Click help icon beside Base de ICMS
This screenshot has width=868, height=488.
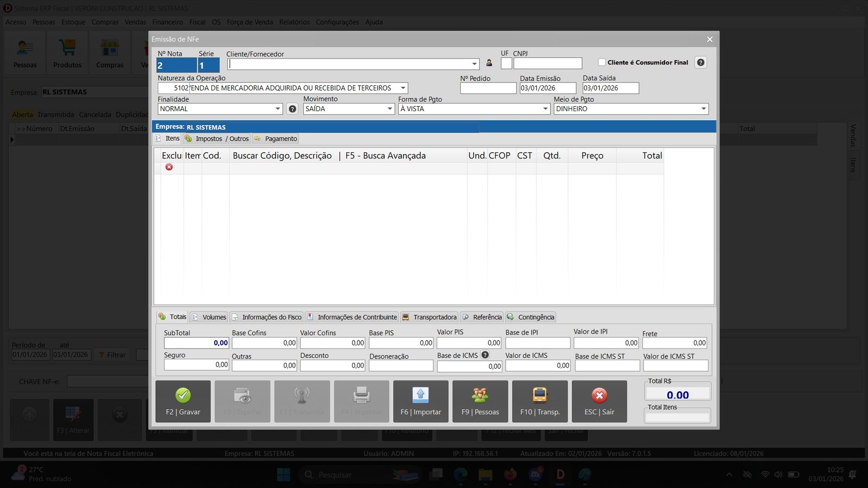[485, 355]
